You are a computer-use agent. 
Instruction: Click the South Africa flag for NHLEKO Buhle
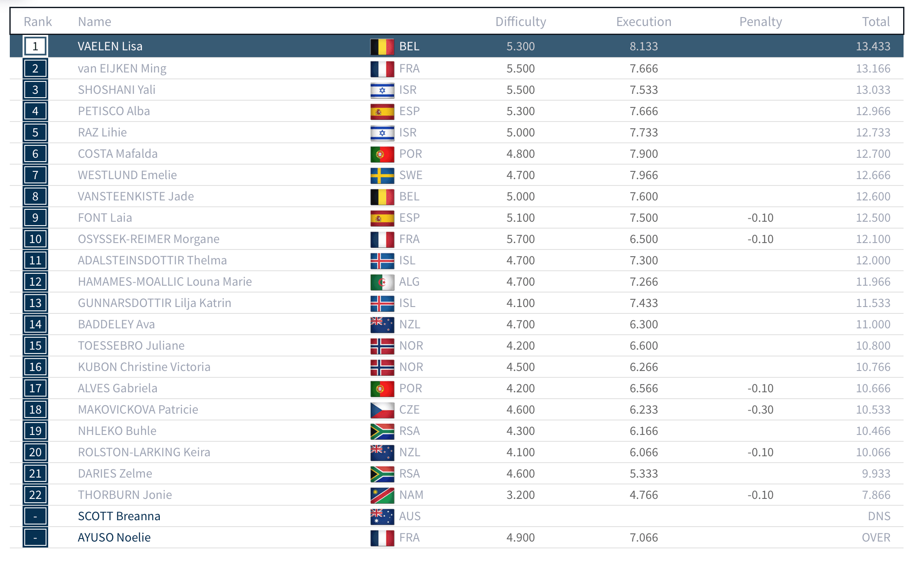[382, 431]
